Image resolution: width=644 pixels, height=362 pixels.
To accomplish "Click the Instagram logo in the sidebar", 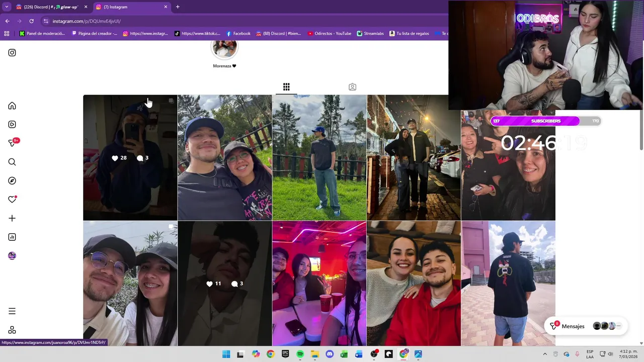I will (x=12, y=53).
